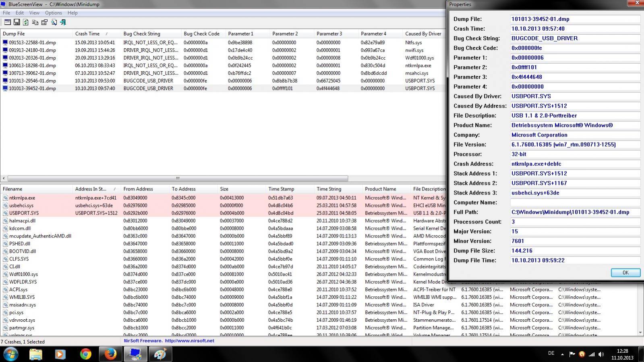The width and height of the screenshot is (644, 362).
Task: Open the Help menu
Action: tap(72, 13)
